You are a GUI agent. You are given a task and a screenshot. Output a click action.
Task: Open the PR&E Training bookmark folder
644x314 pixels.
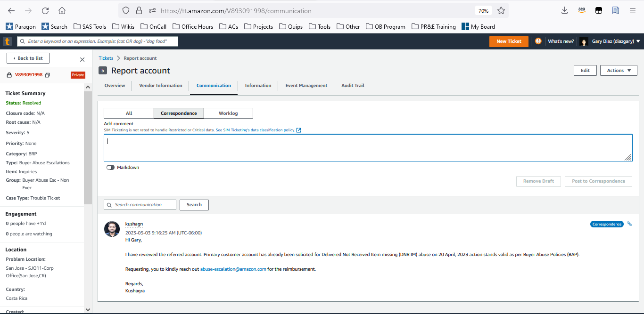[433, 26]
